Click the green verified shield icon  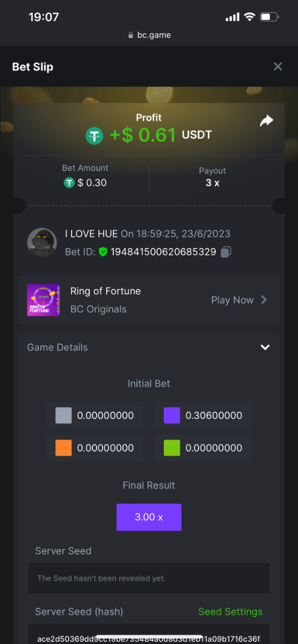click(103, 252)
